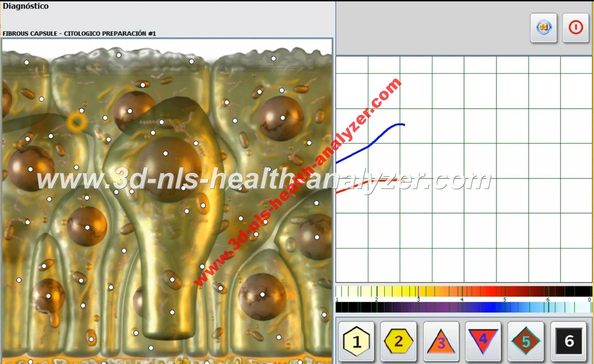Screen dimensions: 594x364
Task: Choose the orange triangle level 3 icon
Action: [x=441, y=341]
